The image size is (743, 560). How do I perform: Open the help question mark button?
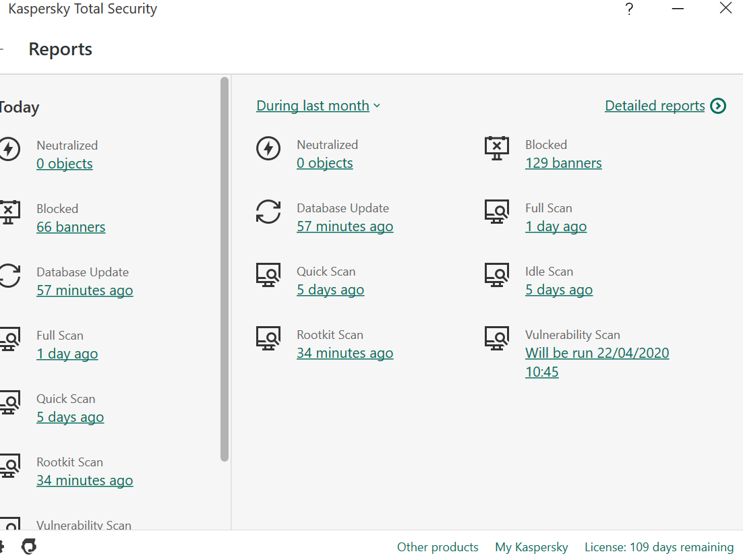click(x=629, y=9)
